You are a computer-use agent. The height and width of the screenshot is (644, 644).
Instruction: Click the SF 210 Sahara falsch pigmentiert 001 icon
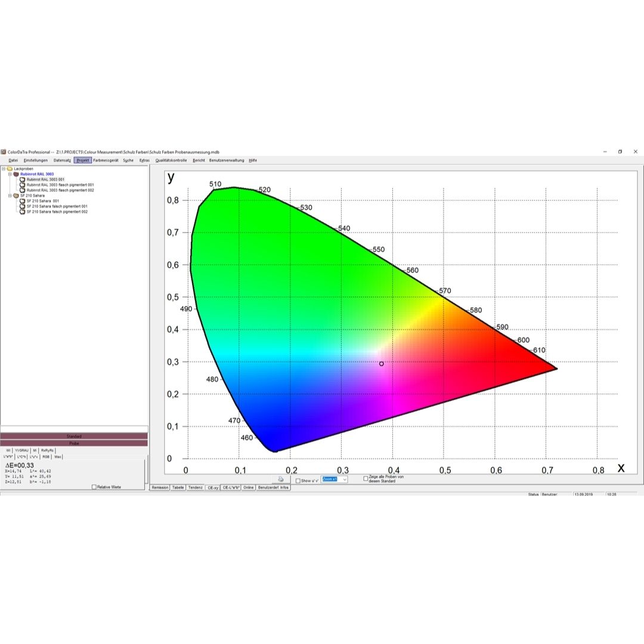click(x=22, y=206)
